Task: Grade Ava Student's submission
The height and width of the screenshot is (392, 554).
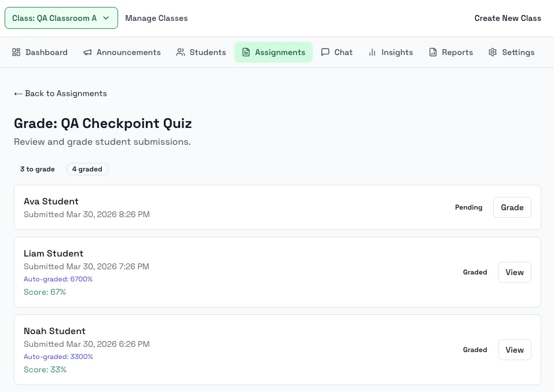Action: click(512, 207)
